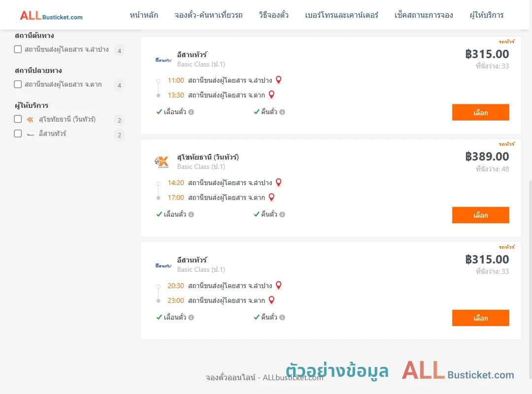The image size is (532, 394).
Task: Open map pin for 17:00 ตาก arrival
Action: 271,197
